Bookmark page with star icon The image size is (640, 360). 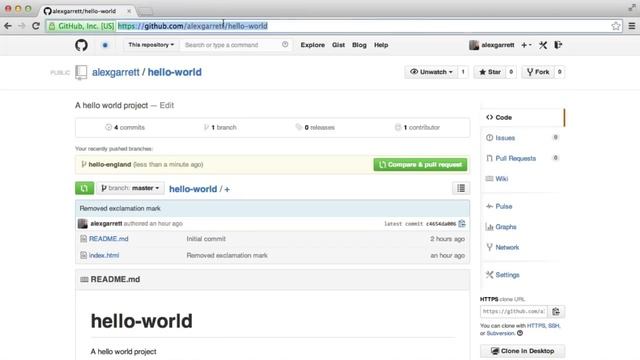click(616, 26)
